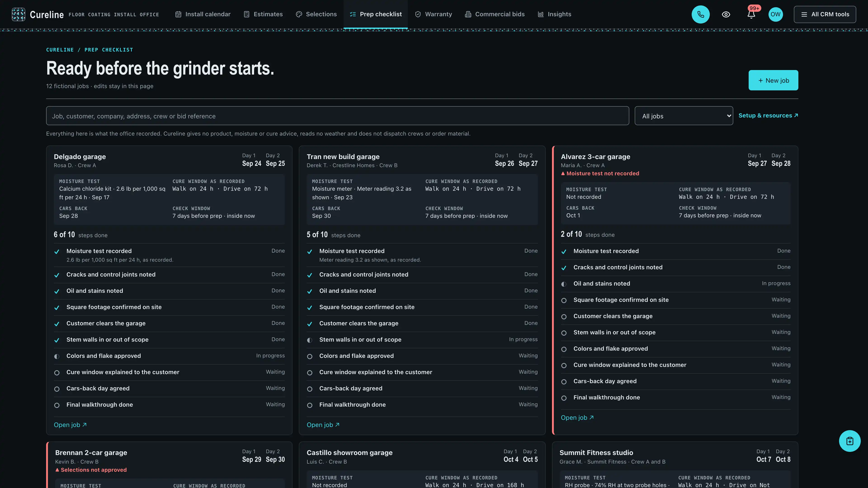Click the CURELINE breadcrumb link
Image resolution: width=868 pixels, height=488 pixels.
60,50
